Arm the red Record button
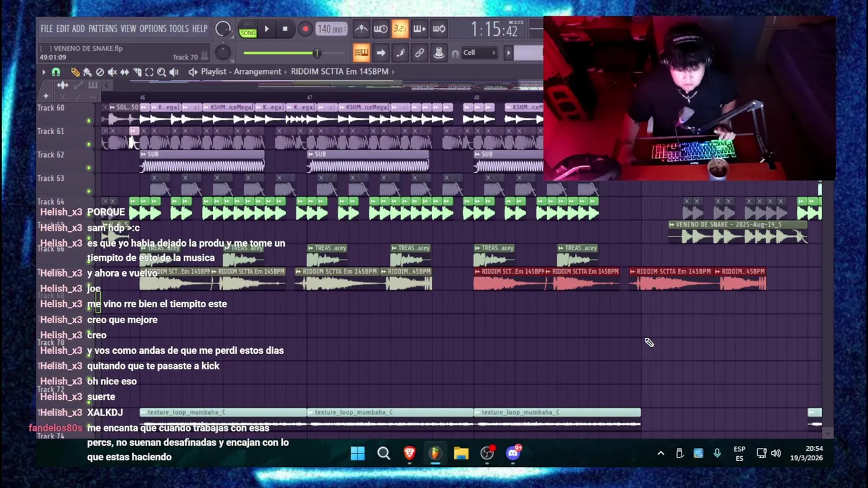This screenshot has height=488, width=868. [x=305, y=29]
